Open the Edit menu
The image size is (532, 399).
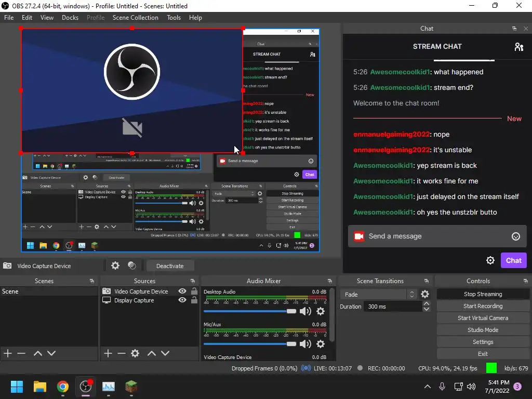pyautogui.click(x=27, y=18)
